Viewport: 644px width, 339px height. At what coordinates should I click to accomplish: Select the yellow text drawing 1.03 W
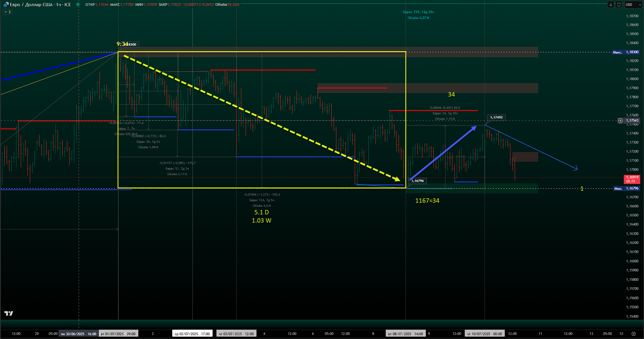tap(261, 221)
